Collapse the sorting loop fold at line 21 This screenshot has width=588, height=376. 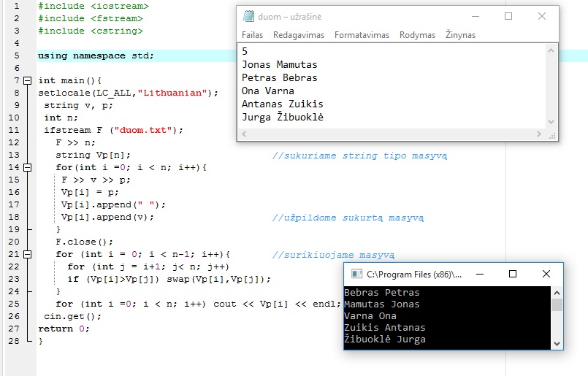click(x=27, y=254)
